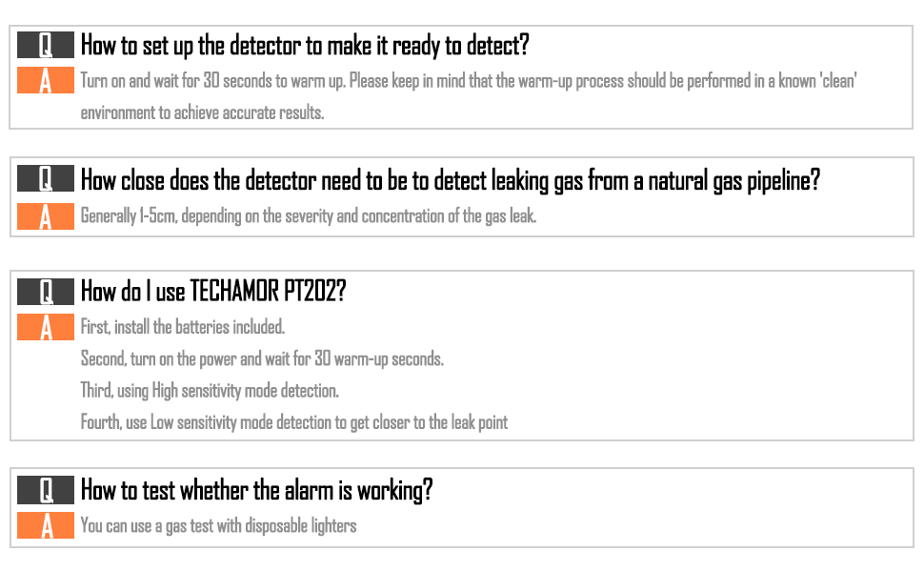Open the 'How do I use TECHAMOR PT202?' heading

(213, 292)
